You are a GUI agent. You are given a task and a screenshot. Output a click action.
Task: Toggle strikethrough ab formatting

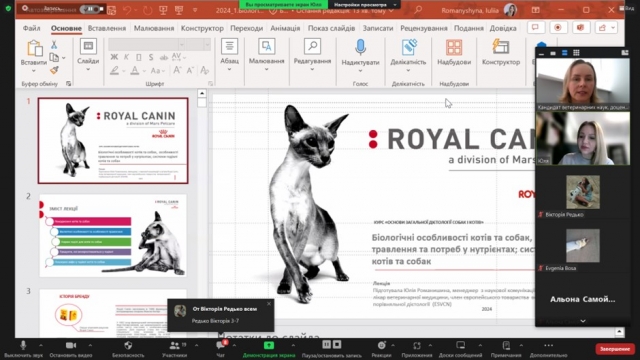coord(164,58)
